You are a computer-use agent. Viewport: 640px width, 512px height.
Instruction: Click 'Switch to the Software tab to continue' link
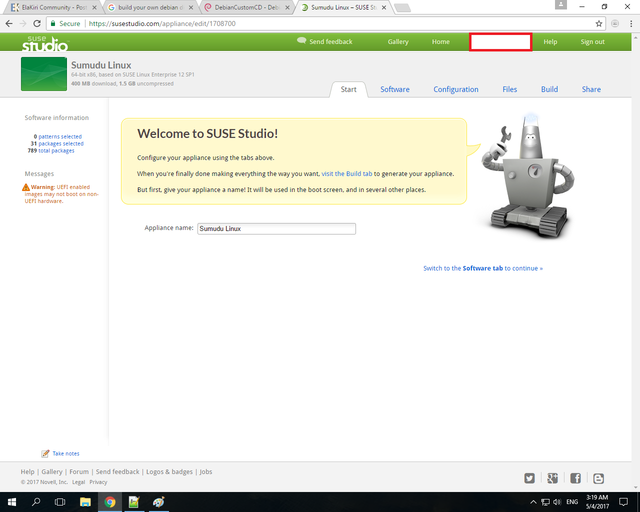483,268
